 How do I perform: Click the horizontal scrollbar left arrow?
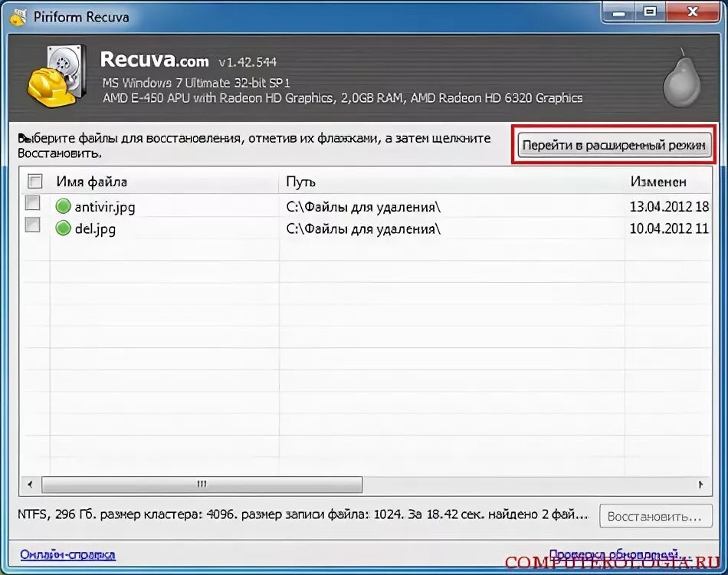point(30,485)
